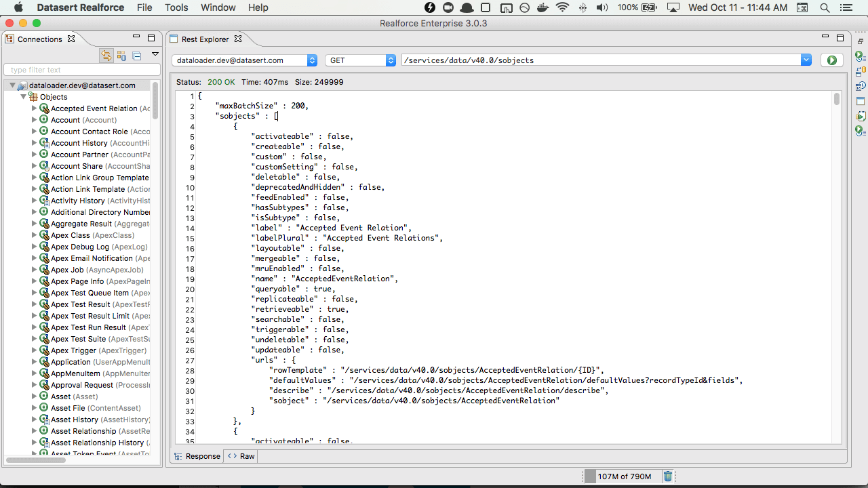Screen dimensions: 868x488
Task: Click the collapse all icon in Connections toolbar
Action: click(136, 56)
